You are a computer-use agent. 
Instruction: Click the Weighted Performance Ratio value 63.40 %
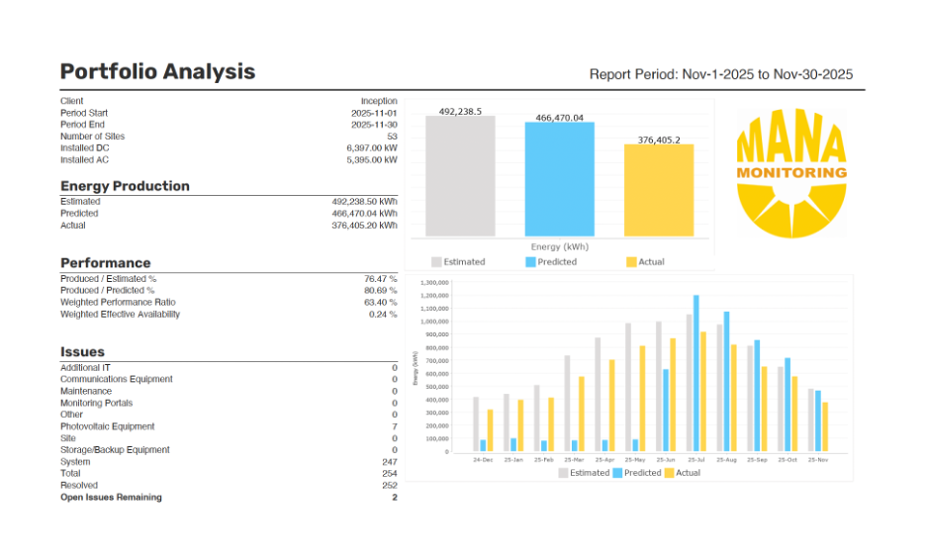(380, 303)
